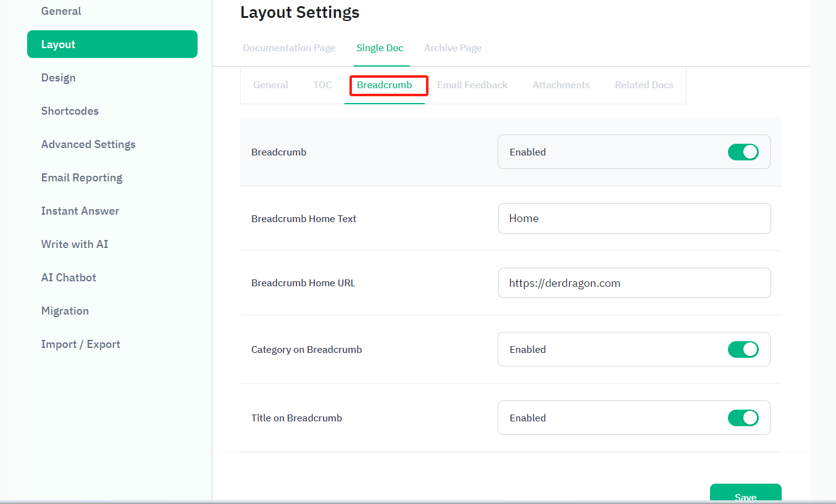This screenshot has height=504, width=836.
Task: Go to Design settings in sidebar
Action: tap(59, 78)
